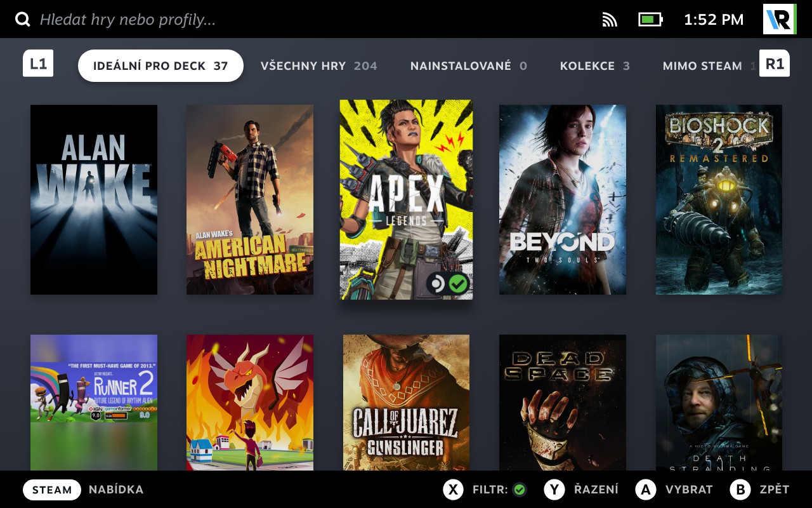Click the X button glyph for filter
The image size is (812, 508).
pos(453,490)
